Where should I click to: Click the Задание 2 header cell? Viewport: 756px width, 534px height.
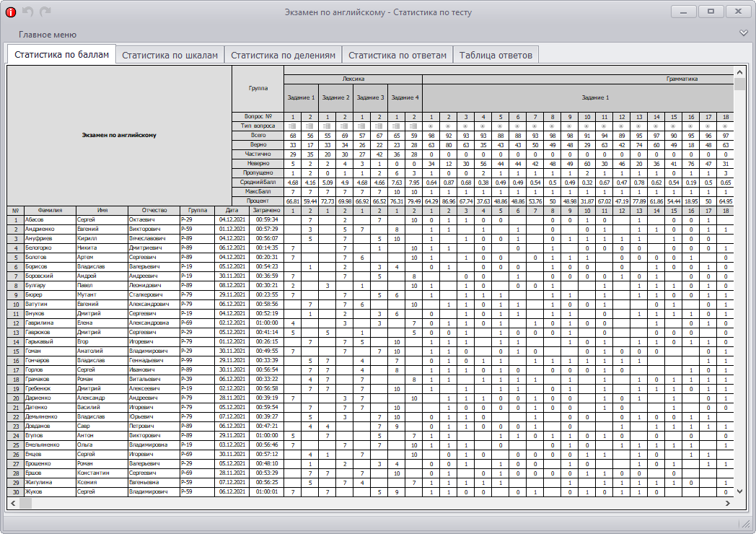click(x=336, y=97)
